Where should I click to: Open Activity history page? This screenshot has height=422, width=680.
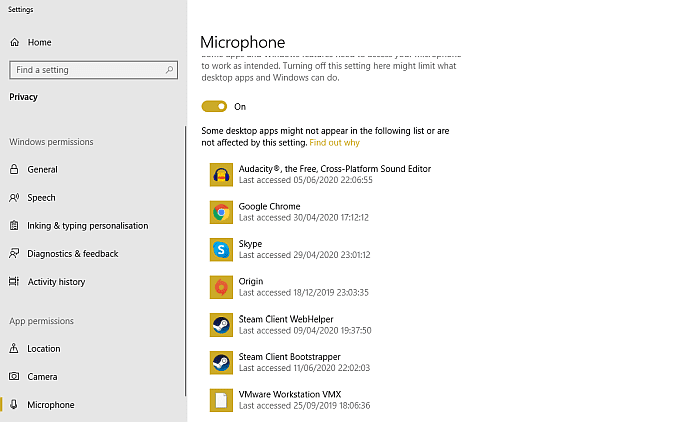tap(56, 282)
